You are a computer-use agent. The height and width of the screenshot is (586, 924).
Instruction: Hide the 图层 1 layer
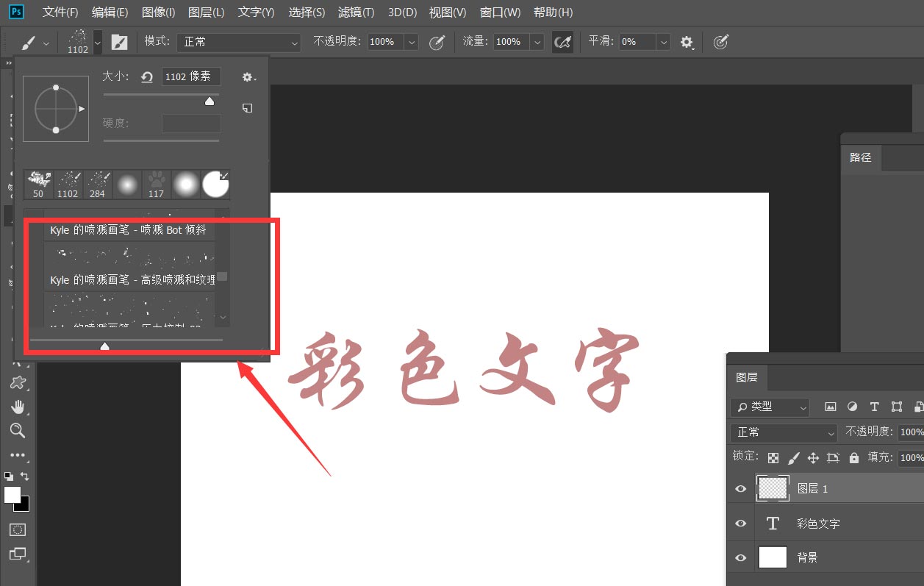coord(740,488)
